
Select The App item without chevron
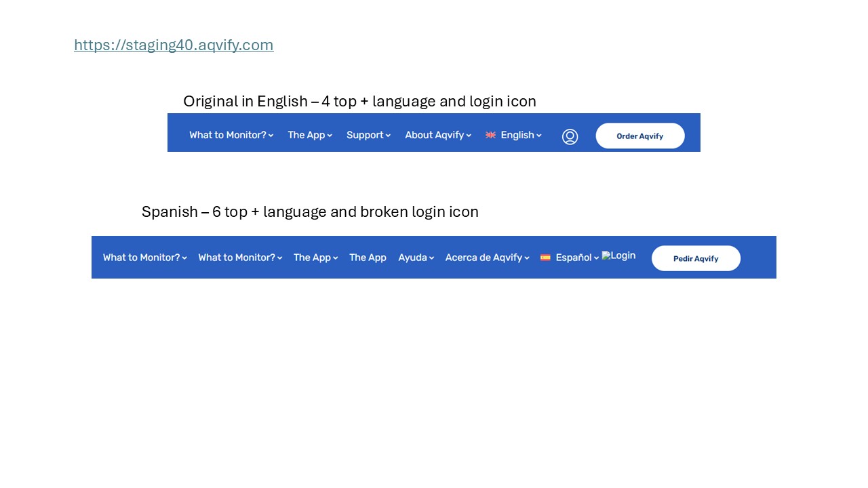coord(368,258)
